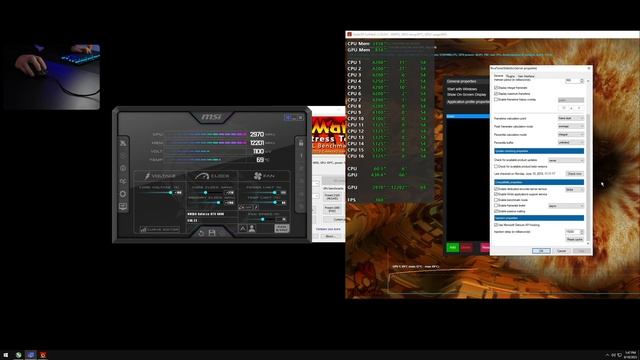Click the framerate averaging interval stepper
This screenshot has width=640, height=360.
(582, 81)
